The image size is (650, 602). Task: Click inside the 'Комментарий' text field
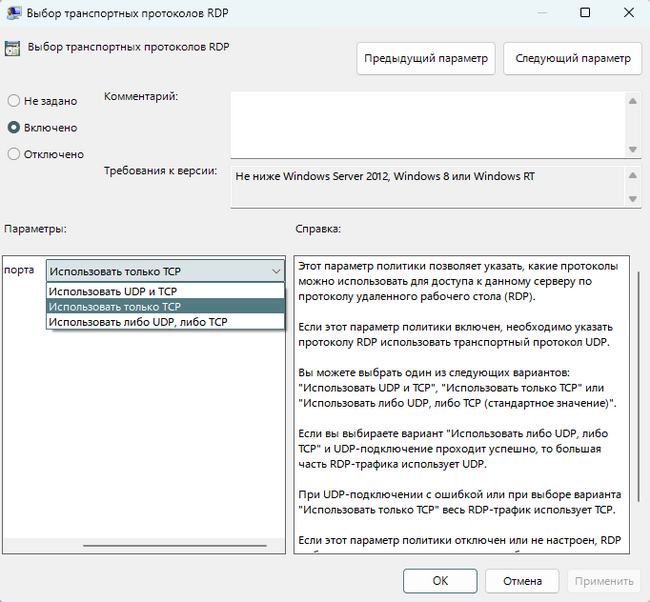pos(428,124)
